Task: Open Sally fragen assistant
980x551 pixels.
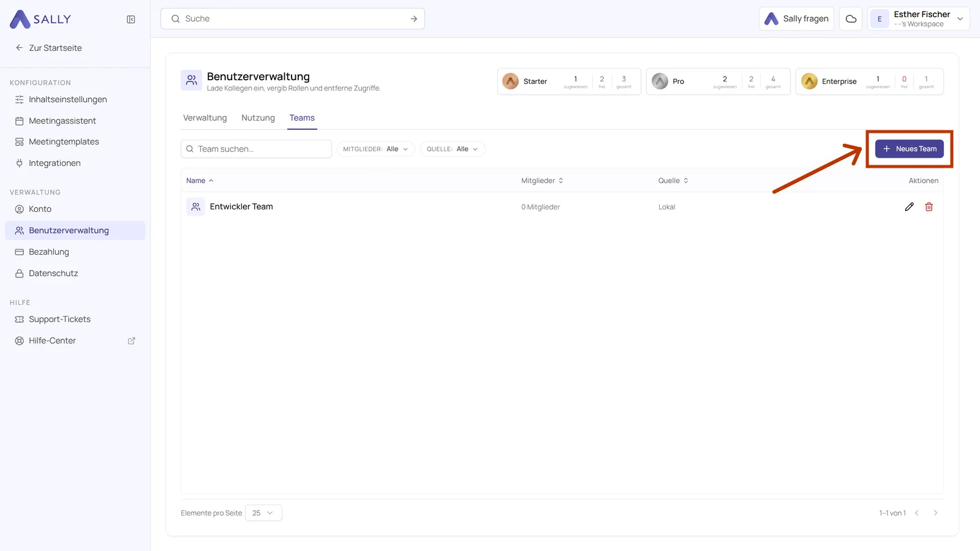Action: pos(796,19)
